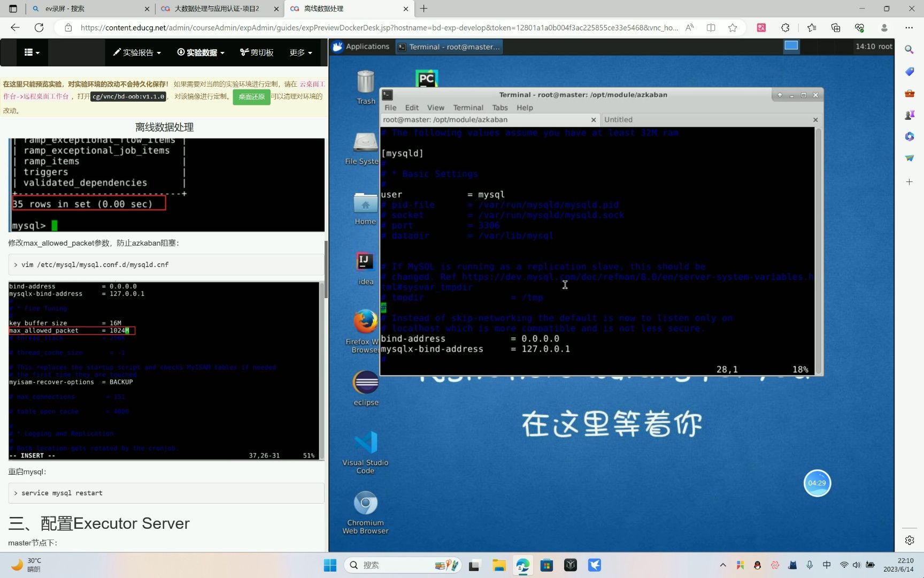This screenshot has width=924, height=578.
Task: Open the Tabs menu in Terminal
Action: click(x=500, y=108)
